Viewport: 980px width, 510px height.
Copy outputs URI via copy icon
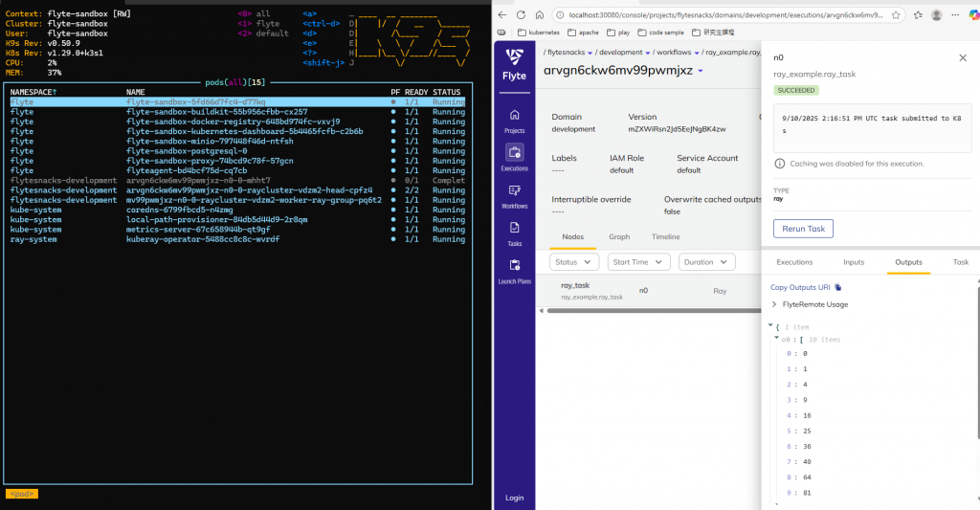(838, 287)
